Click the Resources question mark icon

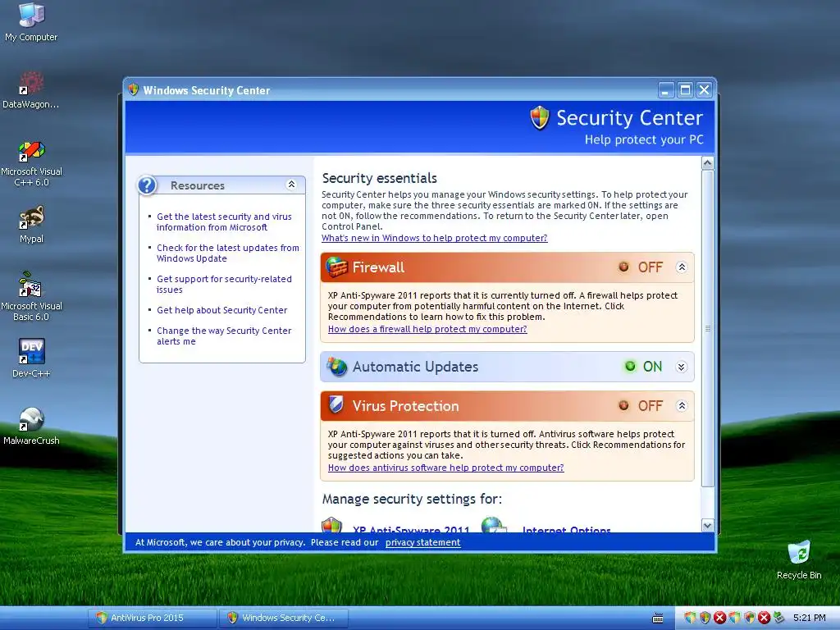click(147, 185)
